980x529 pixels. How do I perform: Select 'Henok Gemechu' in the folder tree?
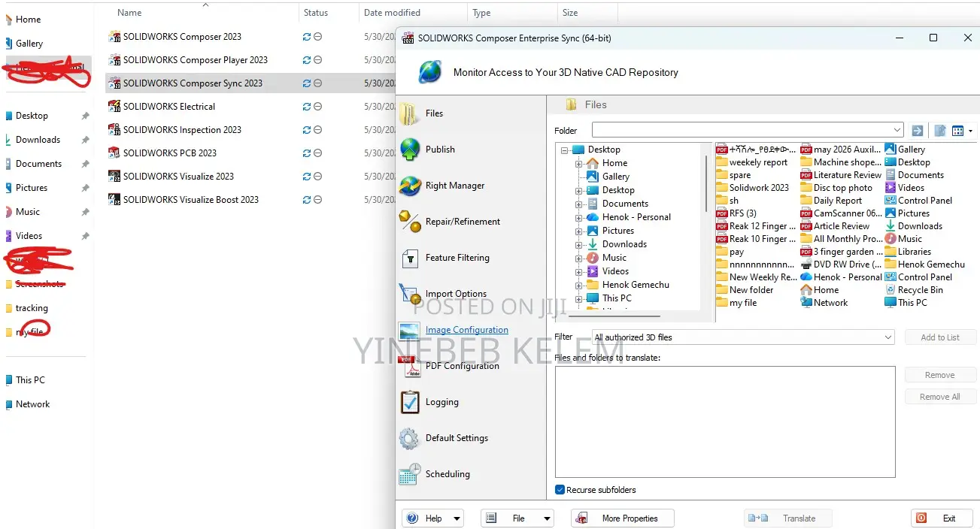[x=636, y=285]
